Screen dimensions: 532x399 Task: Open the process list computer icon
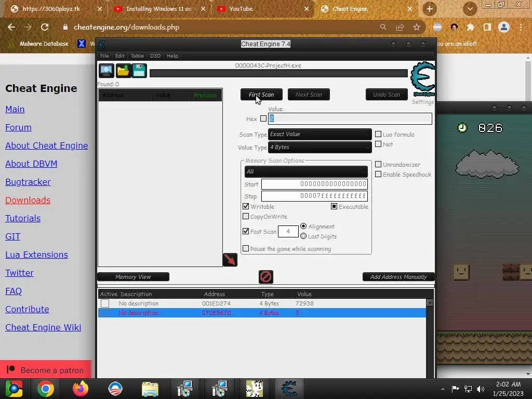tap(106, 71)
